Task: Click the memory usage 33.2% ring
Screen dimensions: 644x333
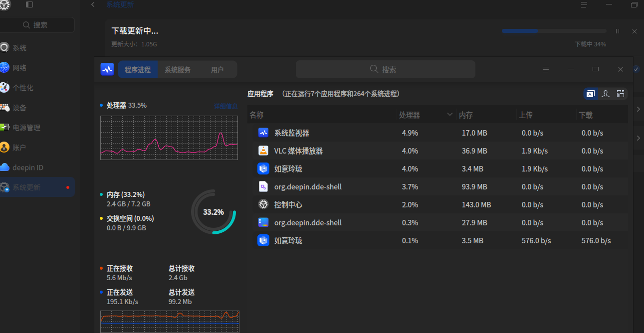Action: [x=214, y=212]
